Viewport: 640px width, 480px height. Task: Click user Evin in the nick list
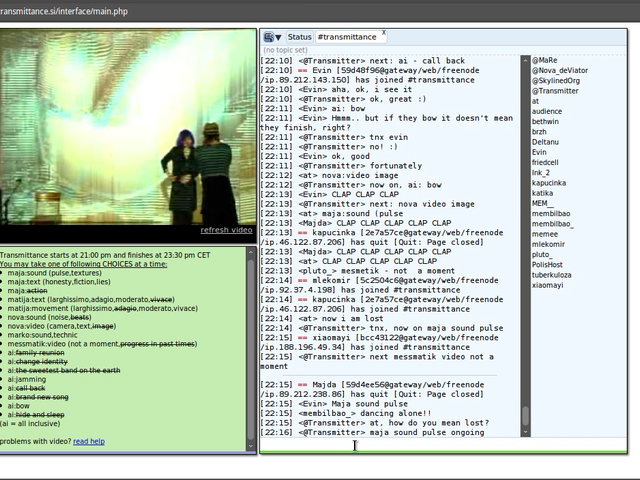(x=539, y=152)
